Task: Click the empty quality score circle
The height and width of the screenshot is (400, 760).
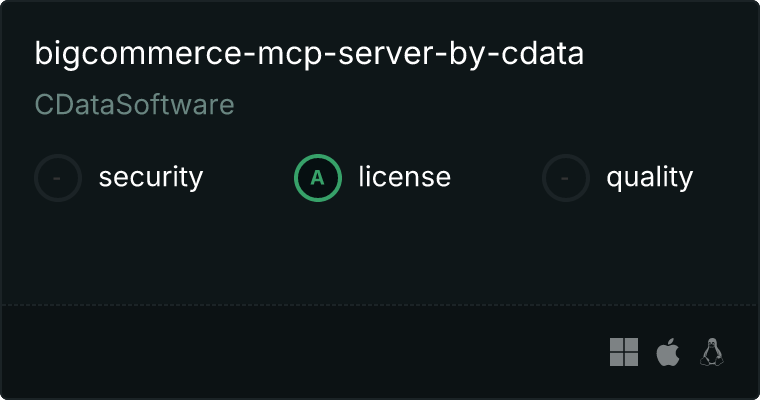Action: click(566, 178)
